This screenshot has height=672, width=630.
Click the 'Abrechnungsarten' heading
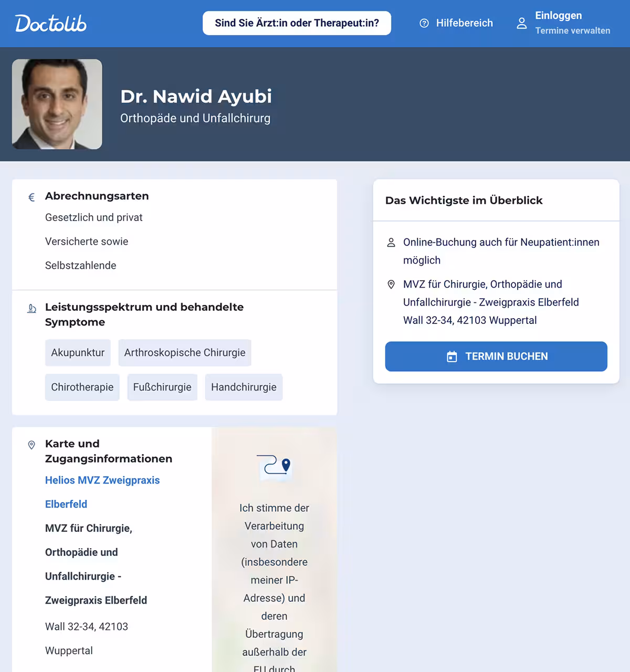pos(97,196)
